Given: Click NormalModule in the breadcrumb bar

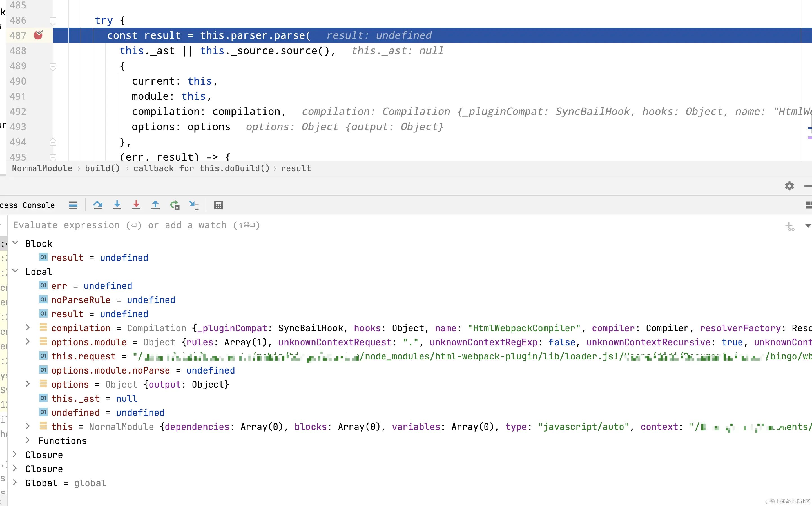Looking at the screenshot, I should [42, 168].
